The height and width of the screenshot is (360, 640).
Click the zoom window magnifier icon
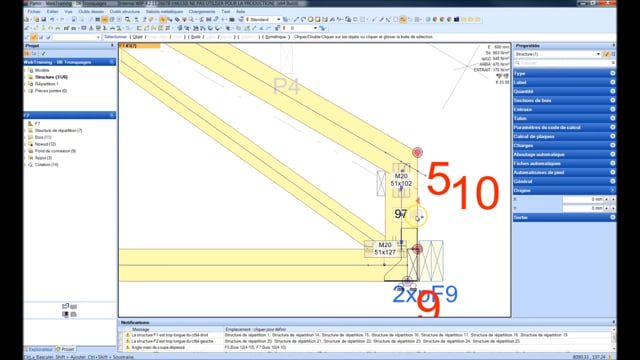point(128,19)
